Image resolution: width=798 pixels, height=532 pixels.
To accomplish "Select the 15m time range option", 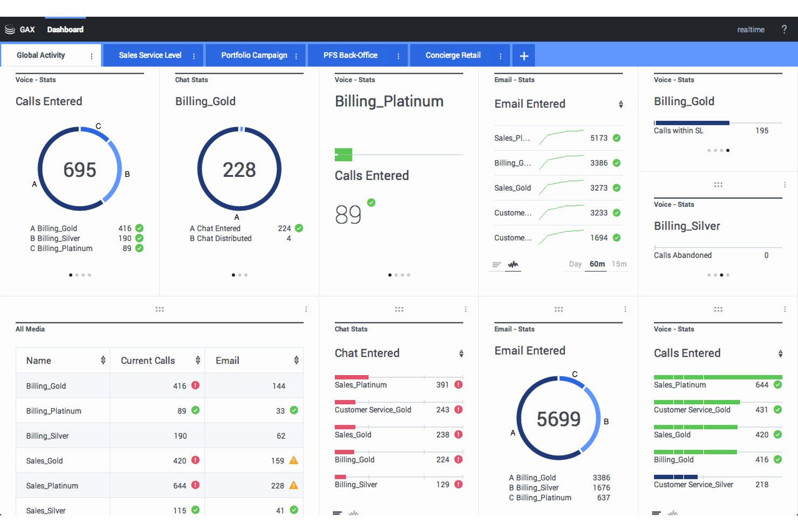I will point(619,264).
